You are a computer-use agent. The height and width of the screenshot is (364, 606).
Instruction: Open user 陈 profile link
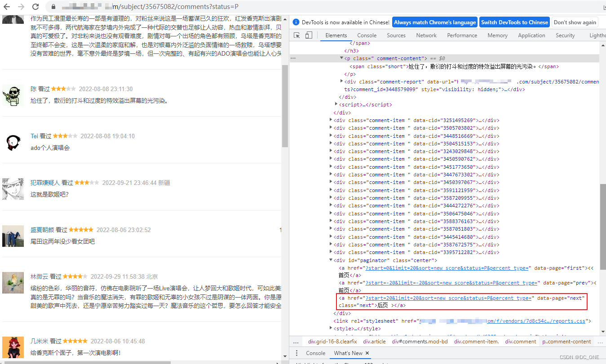(x=33, y=89)
